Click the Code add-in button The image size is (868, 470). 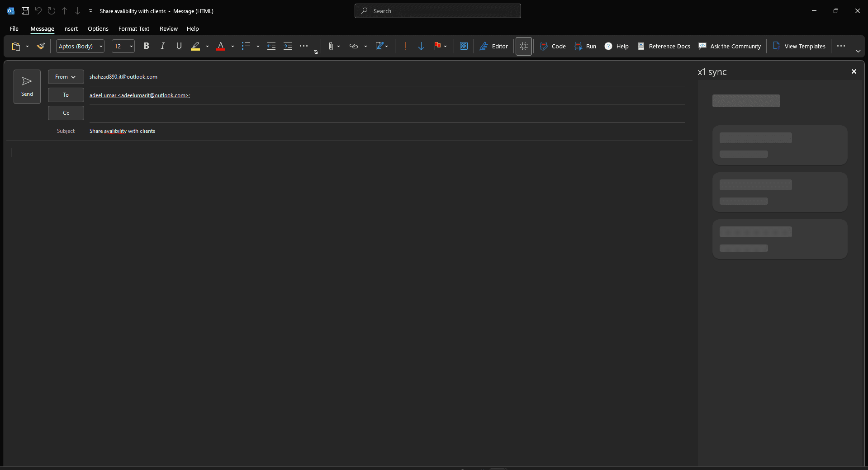[553, 46]
